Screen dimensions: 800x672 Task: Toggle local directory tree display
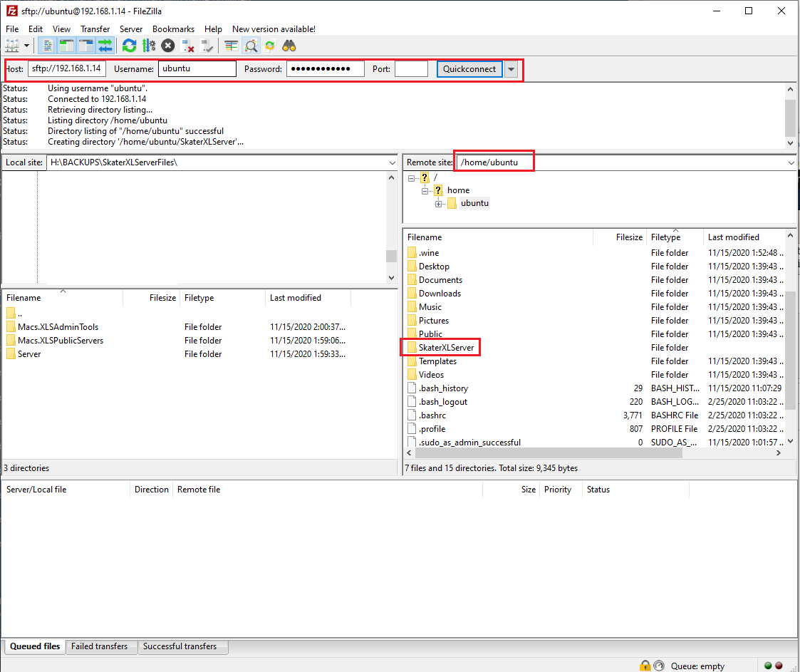coord(67,46)
